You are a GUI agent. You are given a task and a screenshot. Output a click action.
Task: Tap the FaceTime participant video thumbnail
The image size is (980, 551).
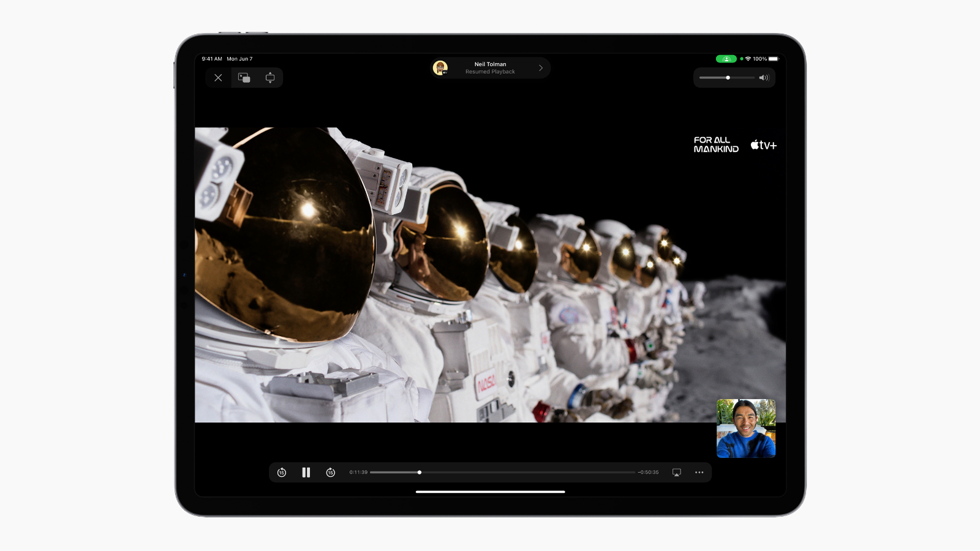pos(745,429)
